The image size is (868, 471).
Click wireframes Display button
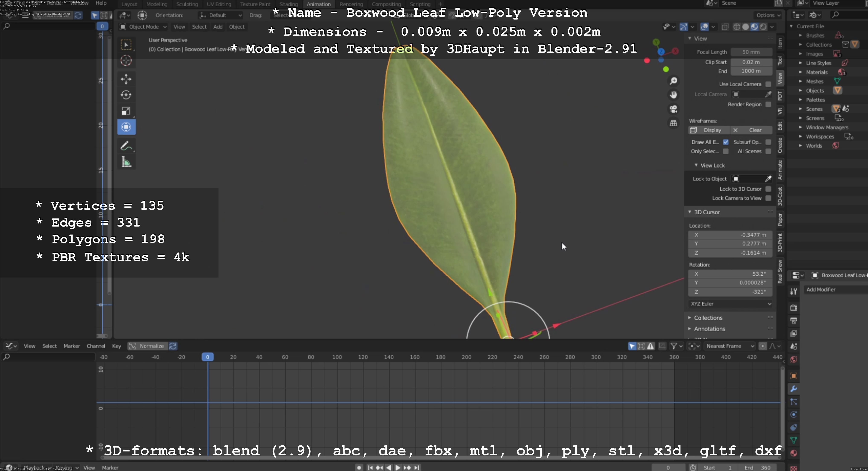(709, 130)
